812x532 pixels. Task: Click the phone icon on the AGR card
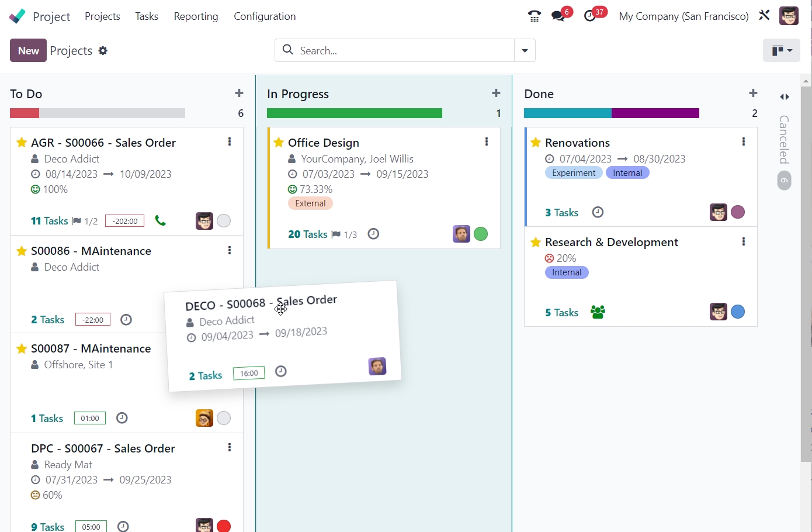pos(161,220)
